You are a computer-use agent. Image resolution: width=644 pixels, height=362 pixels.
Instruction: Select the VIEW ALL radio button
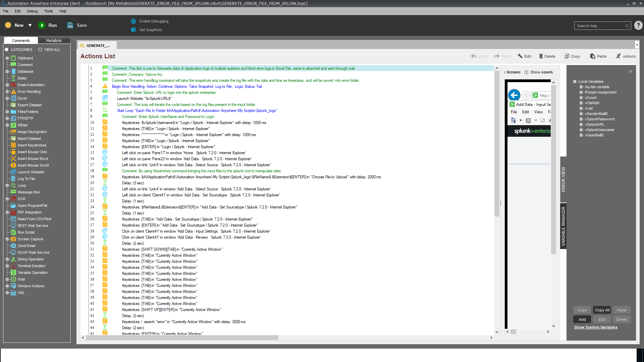tap(40, 50)
